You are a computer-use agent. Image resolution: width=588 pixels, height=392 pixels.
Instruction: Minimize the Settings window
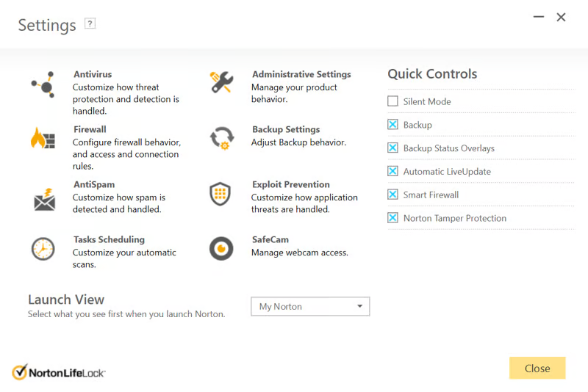[x=539, y=17]
